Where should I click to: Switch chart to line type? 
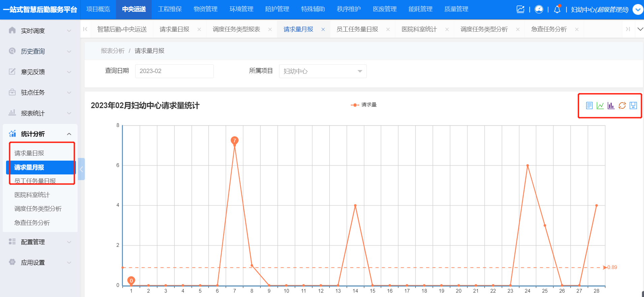tap(600, 105)
